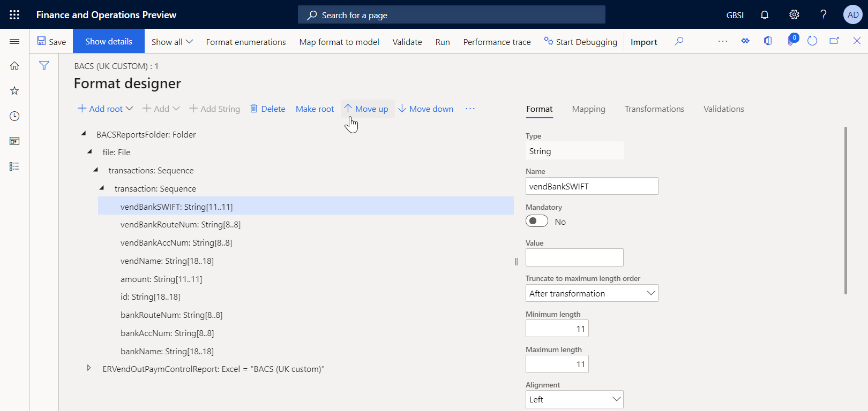Open settings gear icon
This screenshot has height=411, width=868.
pyautogui.click(x=794, y=14)
